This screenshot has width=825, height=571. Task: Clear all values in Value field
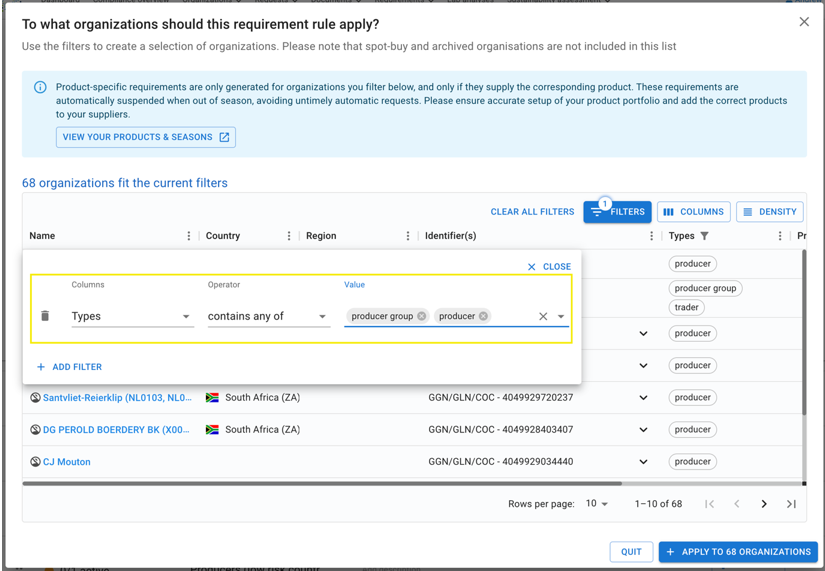click(x=543, y=316)
